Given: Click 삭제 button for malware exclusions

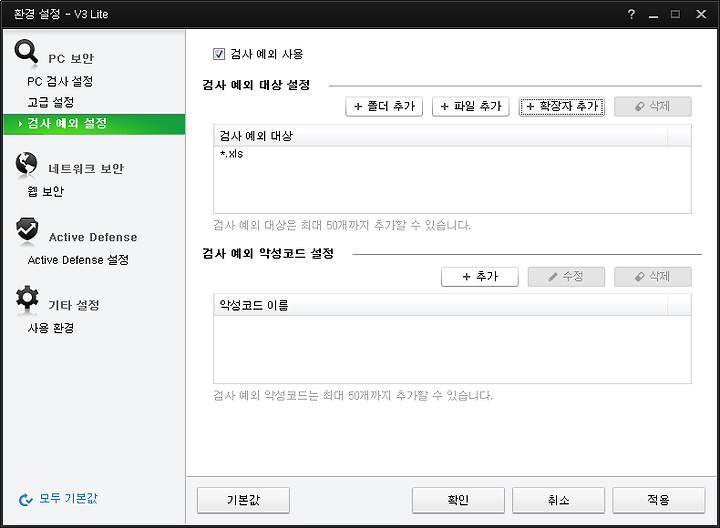Looking at the screenshot, I should (652, 277).
